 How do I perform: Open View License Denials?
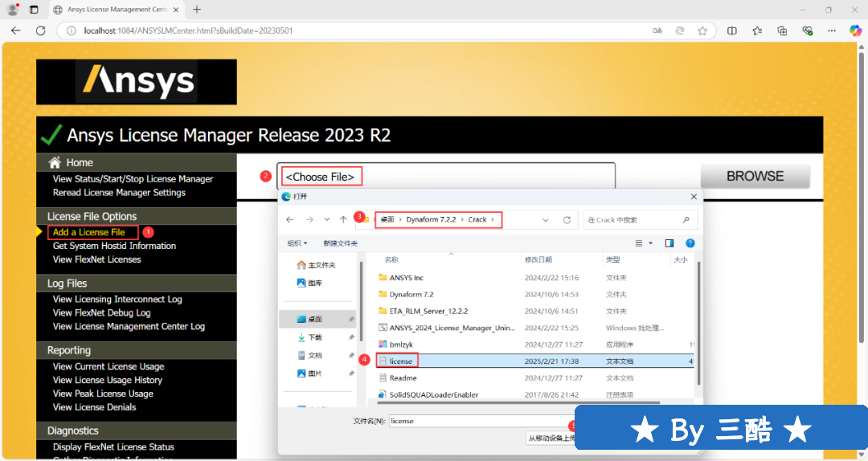(94, 406)
